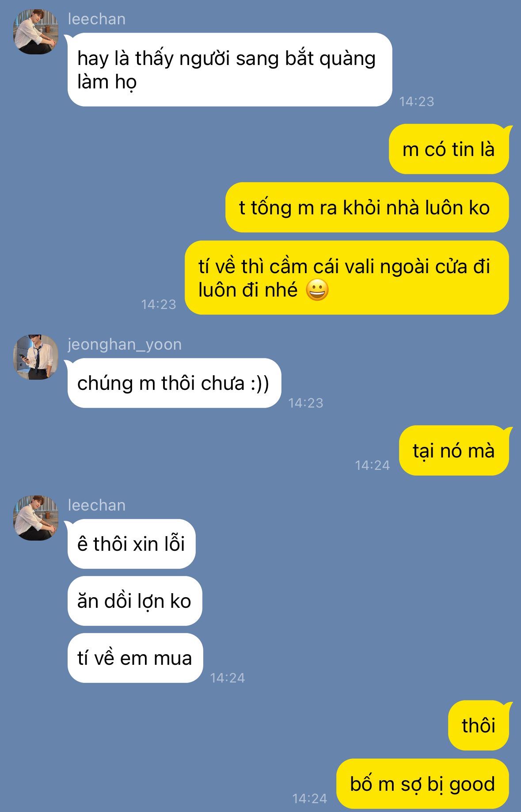The image size is (521, 812).
Task: Click the 14:23 timestamp next to jeonghan's message
Action: [306, 403]
